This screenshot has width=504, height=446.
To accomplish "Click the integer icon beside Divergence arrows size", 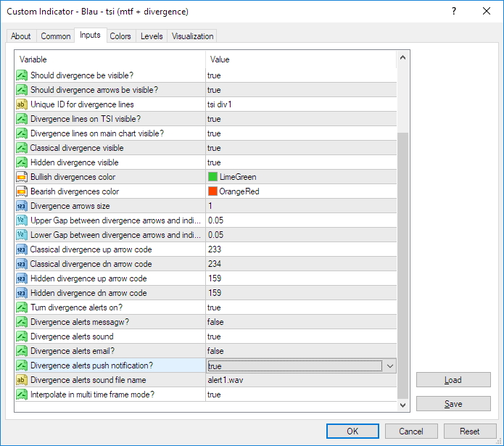I will tap(22, 206).
